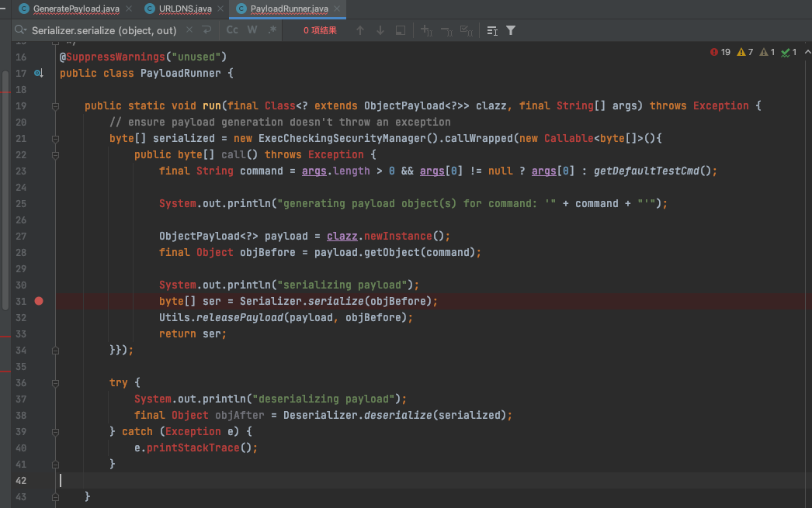This screenshot has width=812, height=508.
Task: Collapse the try block fold on line 36
Action: click(55, 383)
